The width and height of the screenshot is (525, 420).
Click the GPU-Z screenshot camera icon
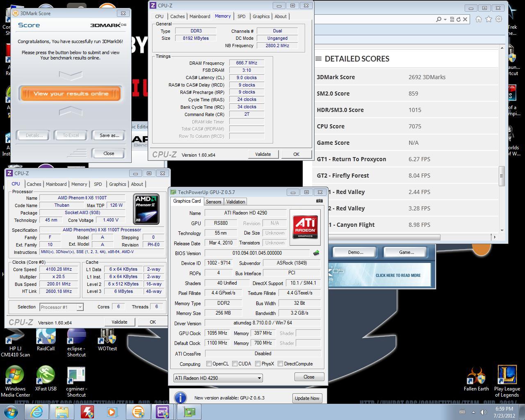320,201
